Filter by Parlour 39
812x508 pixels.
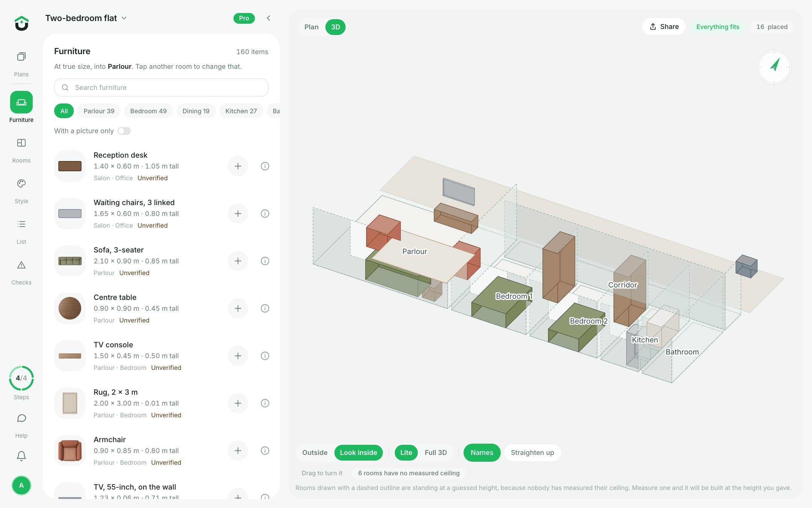pos(99,111)
